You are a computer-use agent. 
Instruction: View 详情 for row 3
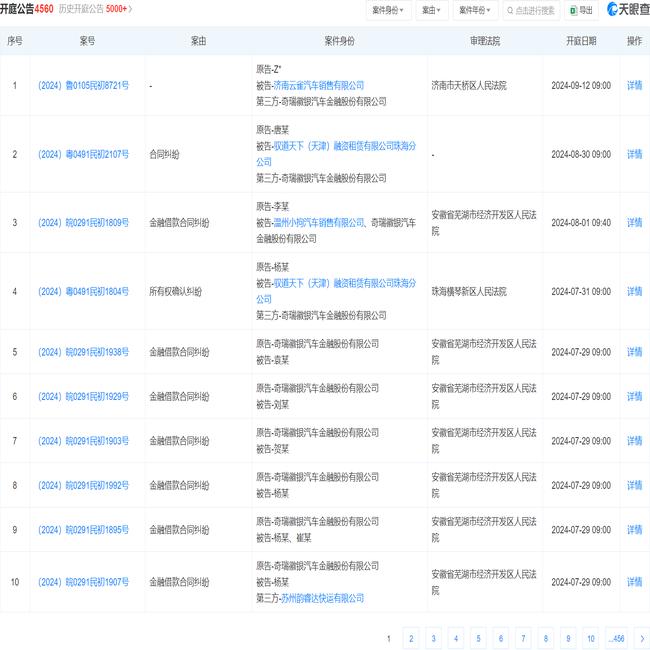634,222
